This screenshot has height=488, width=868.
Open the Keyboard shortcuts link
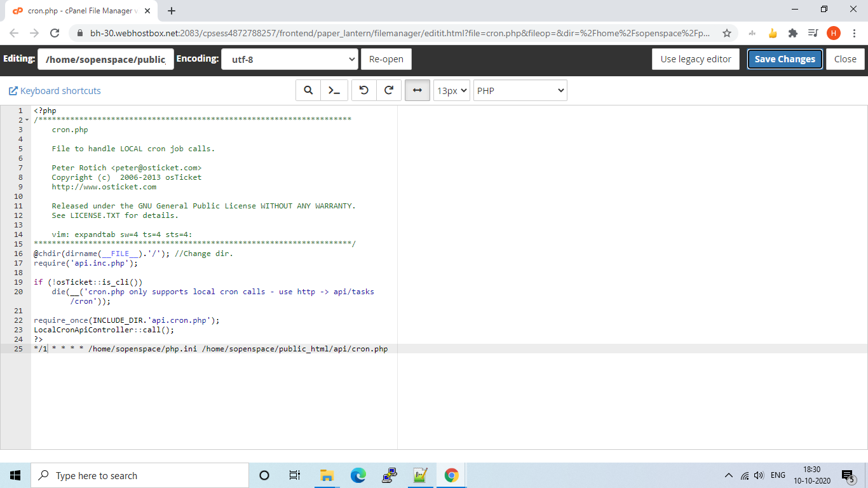pos(60,91)
